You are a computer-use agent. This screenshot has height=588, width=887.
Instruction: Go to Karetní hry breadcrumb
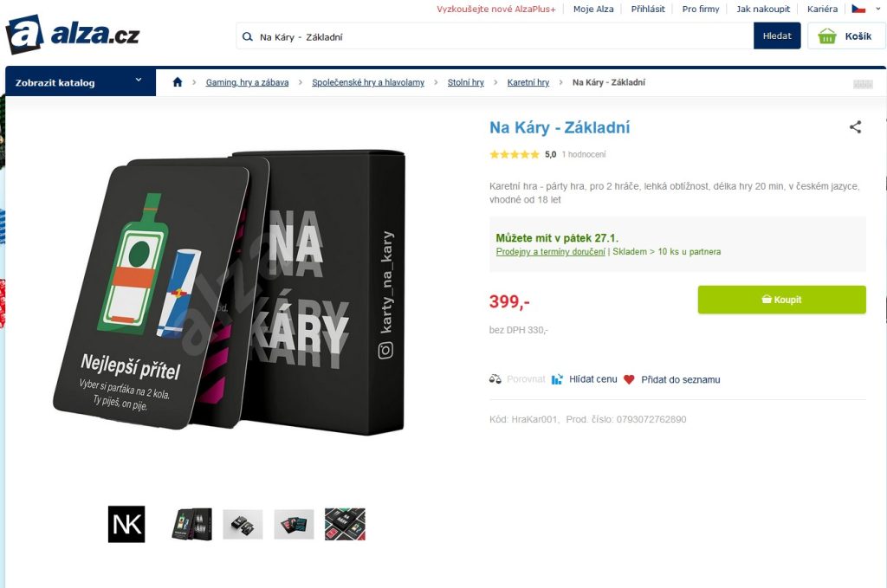pyautogui.click(x=528, y=82)
